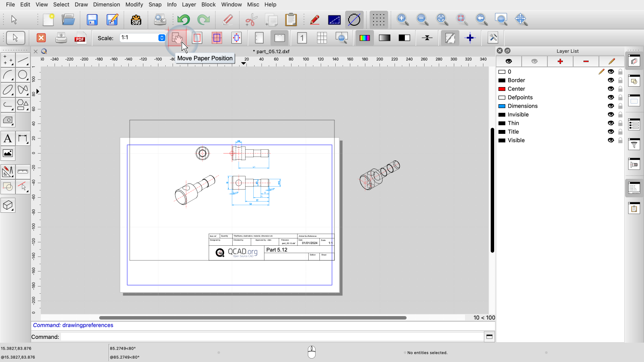This screenshot has width=644, height=362.
Task: Open the Snap menu
Action: (155, 4)
